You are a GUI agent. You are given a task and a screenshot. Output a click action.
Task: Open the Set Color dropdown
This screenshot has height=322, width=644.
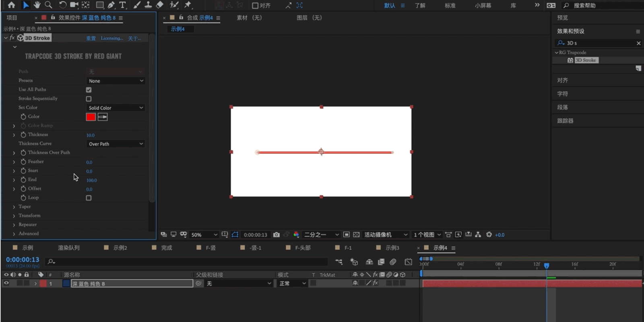click(116, 108)
